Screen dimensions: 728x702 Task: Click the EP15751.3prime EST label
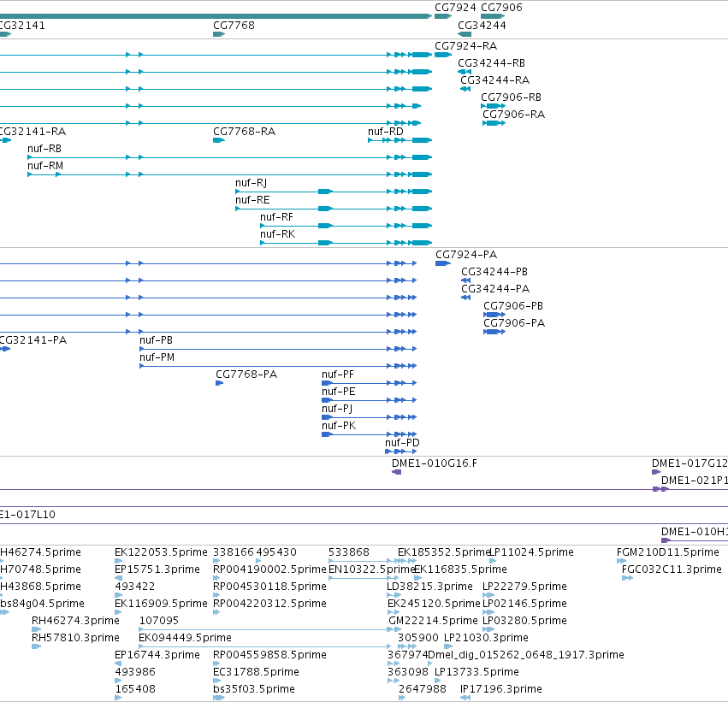(157, 569)
